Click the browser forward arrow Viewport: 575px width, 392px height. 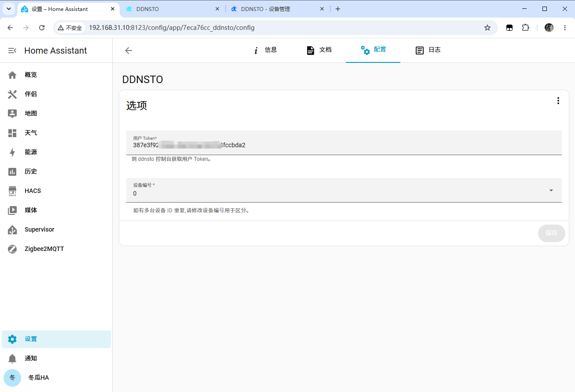26,28
